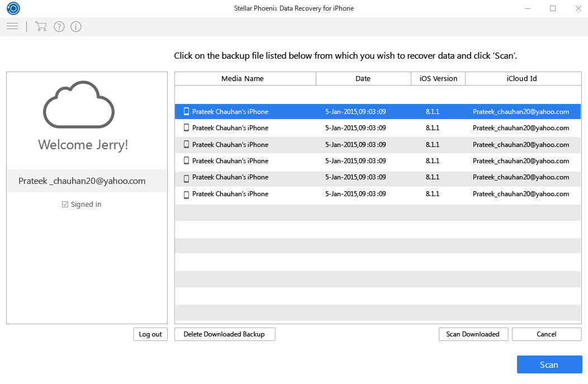Click the iOS Version column header
The height and width of the screenshot is (384, 588).
(438, 79)
